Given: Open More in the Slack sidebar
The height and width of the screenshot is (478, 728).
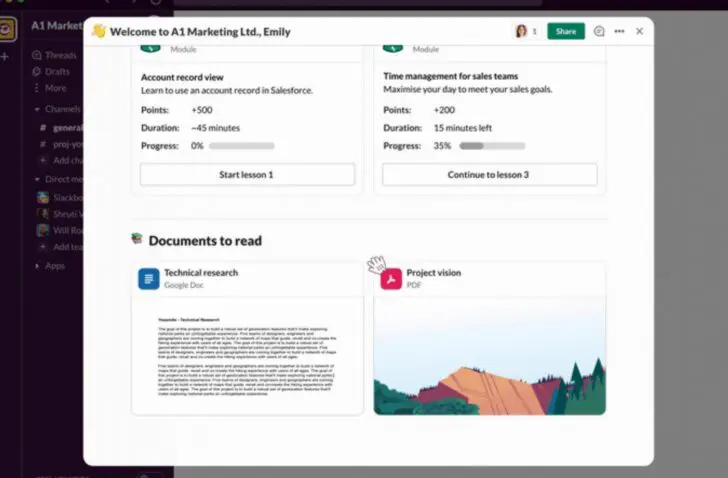Looking at the screenshot, I should pos(55,88).
